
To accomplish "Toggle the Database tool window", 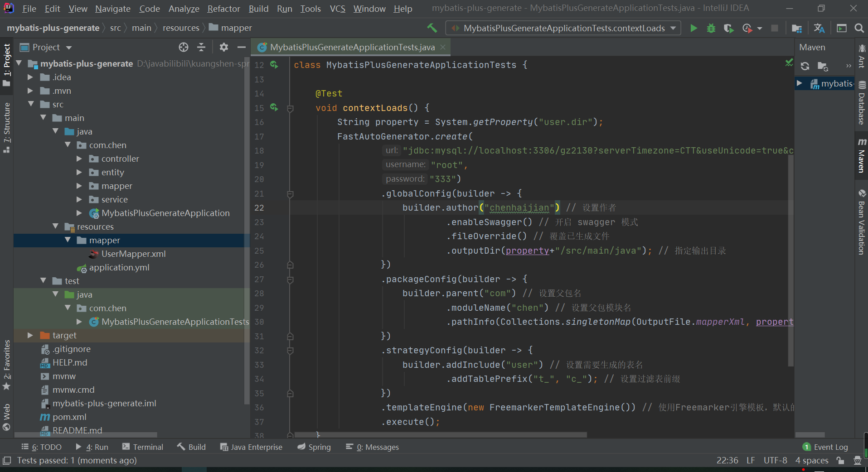I will point(862,103).
